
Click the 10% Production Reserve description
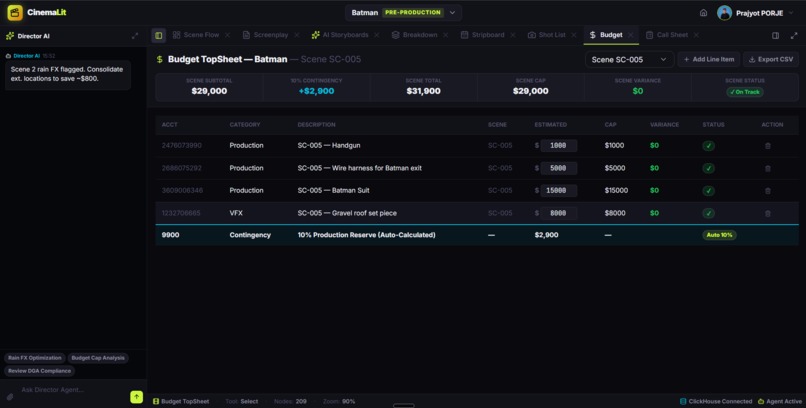coord(367,235)
